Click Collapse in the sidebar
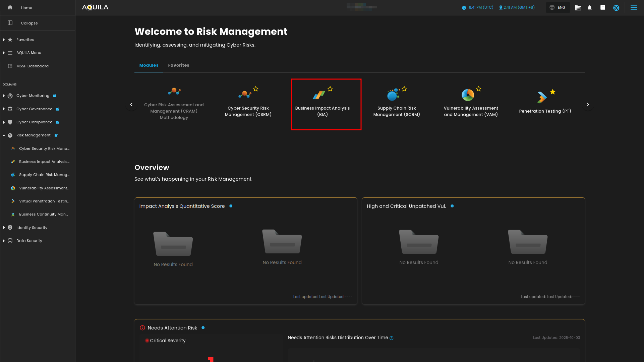The height and width of the screenshot is (362, 644). coord(29,23)
